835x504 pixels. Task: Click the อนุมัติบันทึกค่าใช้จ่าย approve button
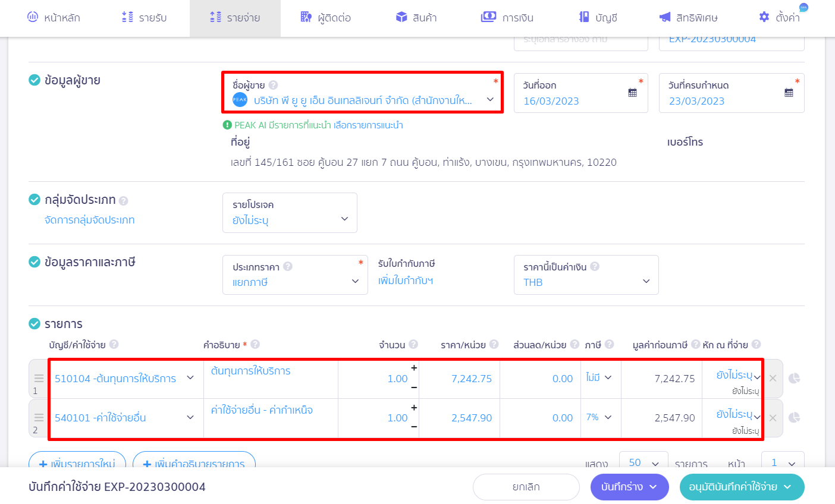[x=742, y=487]
